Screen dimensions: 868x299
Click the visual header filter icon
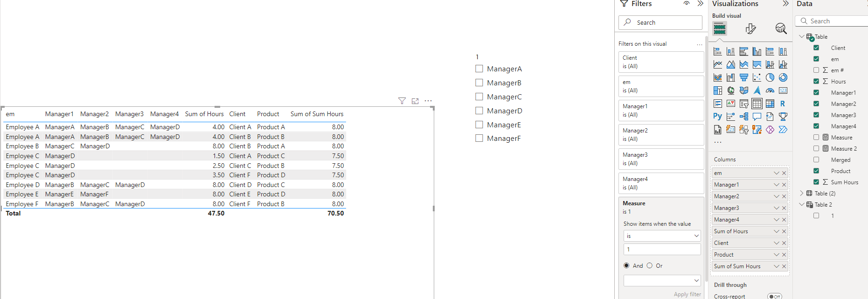(x=402, y=101)
